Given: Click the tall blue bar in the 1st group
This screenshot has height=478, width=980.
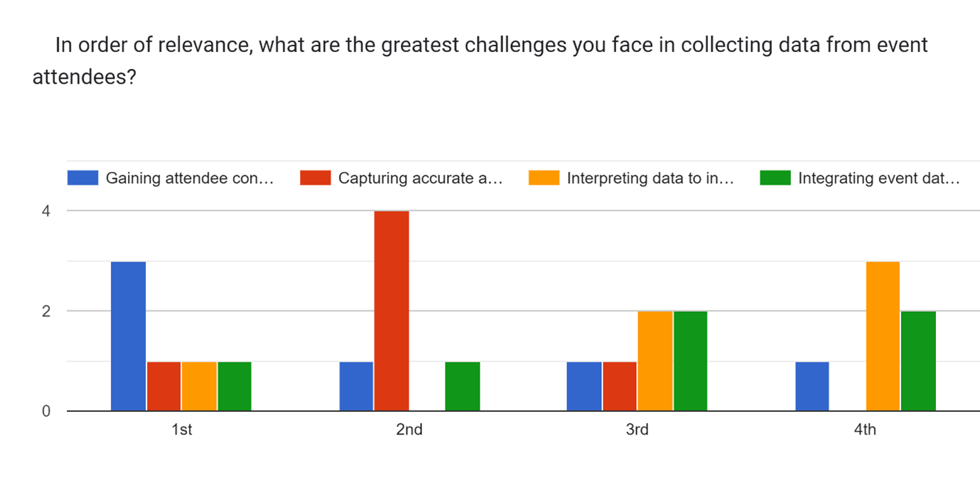Looking at the screenshot, I should [129, 336].
